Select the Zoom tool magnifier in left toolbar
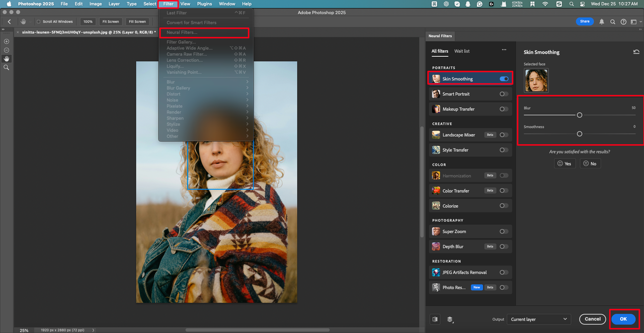 7,67
